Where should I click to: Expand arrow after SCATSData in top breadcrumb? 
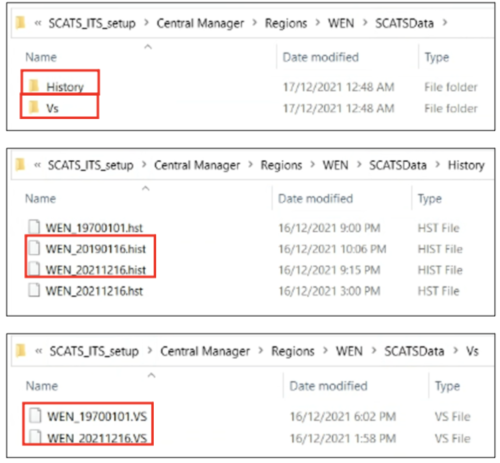(445, 23)
